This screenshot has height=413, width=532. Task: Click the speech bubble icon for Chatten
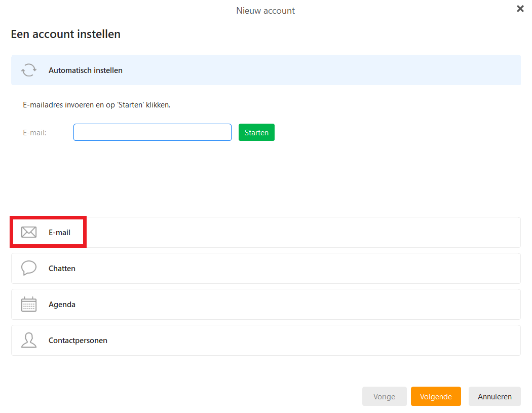pos(29,268)
